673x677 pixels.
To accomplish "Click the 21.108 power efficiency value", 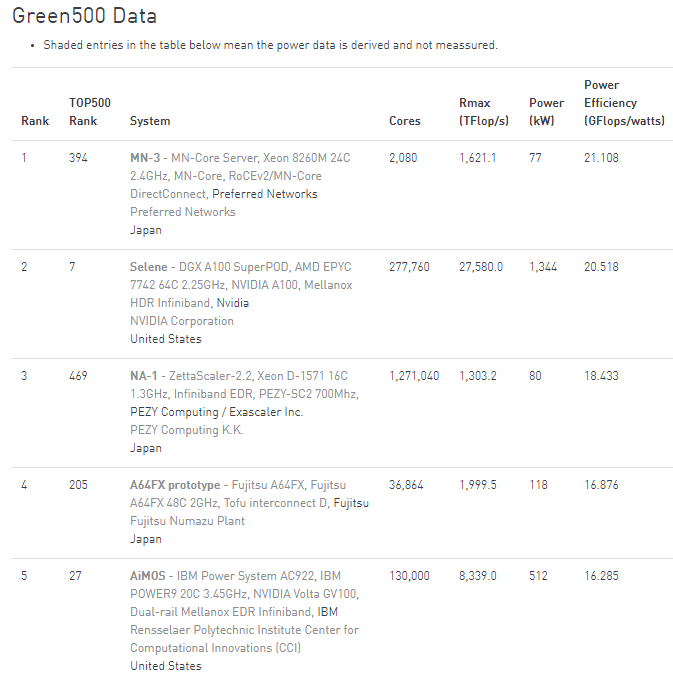I will coord(601,158).
